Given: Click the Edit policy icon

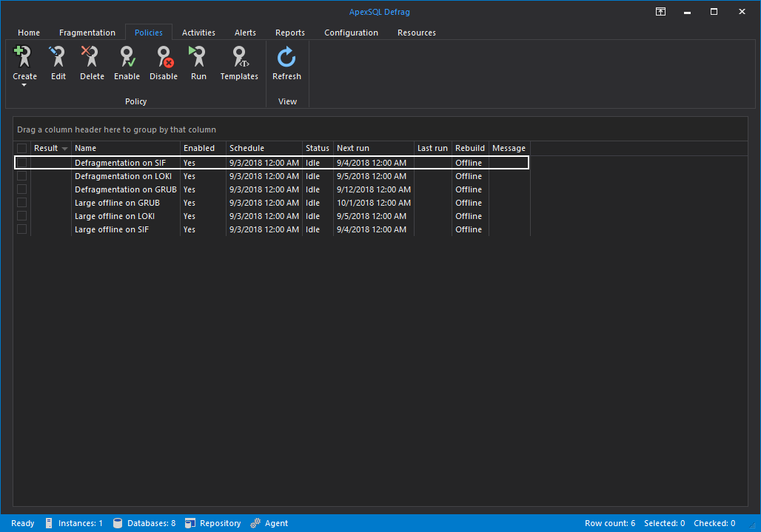Looking at the screenshot, I should 58,58.
